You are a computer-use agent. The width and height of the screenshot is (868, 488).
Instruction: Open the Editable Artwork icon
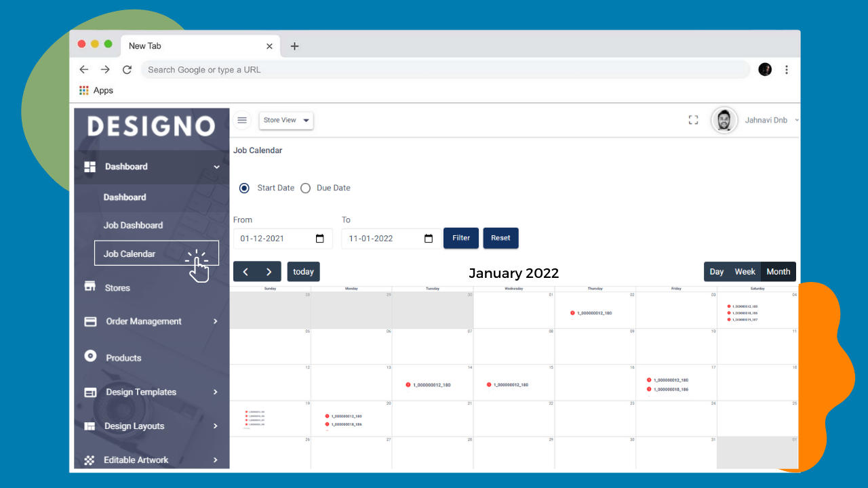[90, 460]
